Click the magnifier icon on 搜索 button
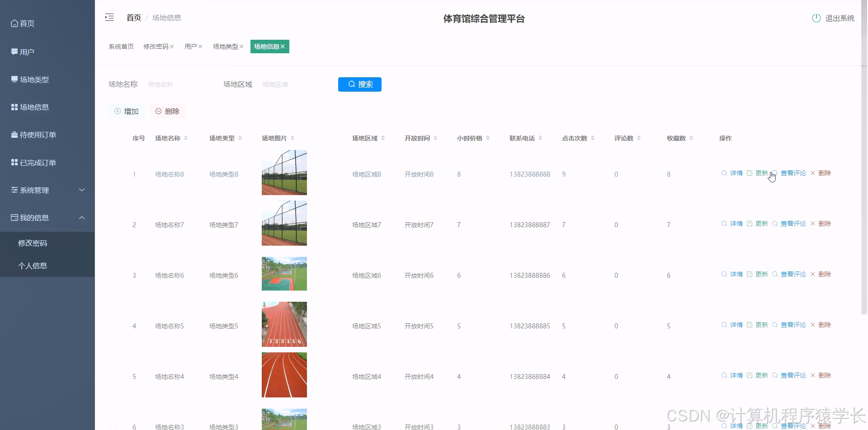 [x=352, y=84]
